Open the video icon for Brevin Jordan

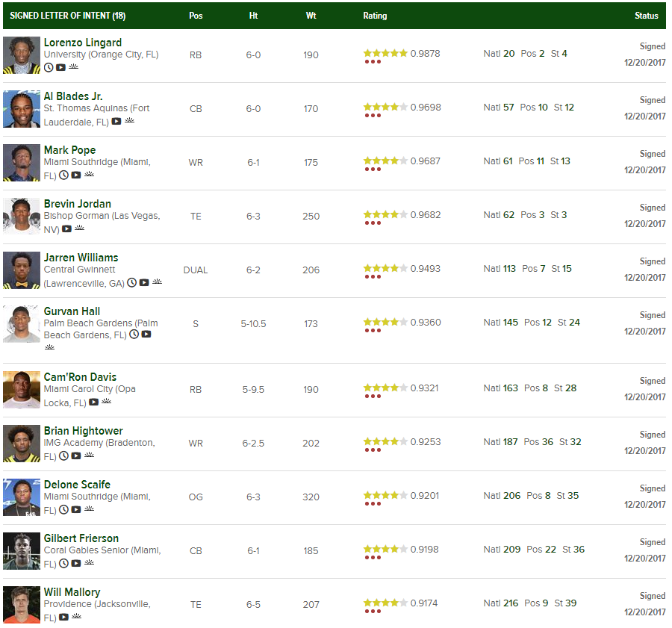coord(66,228)
